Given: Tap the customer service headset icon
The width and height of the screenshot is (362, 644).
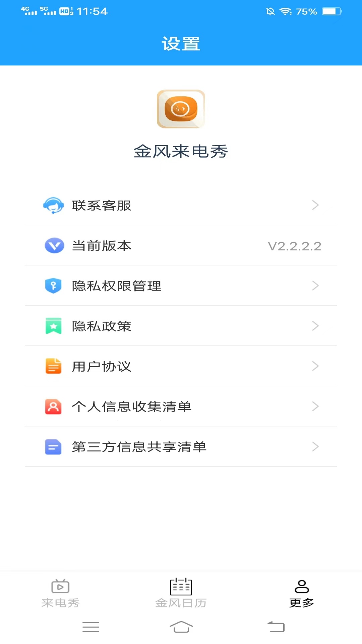Looking at the screenshot, I should click(x=53, y=205).
